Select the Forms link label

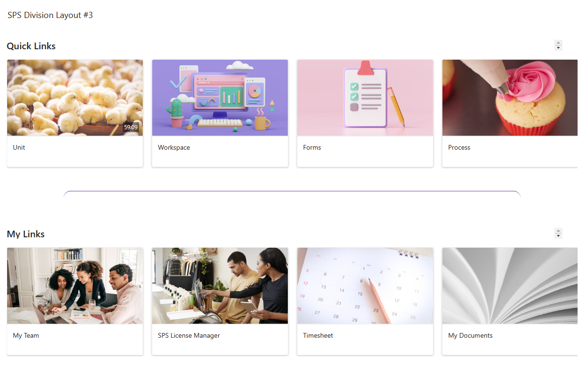[x=312, y=147]
